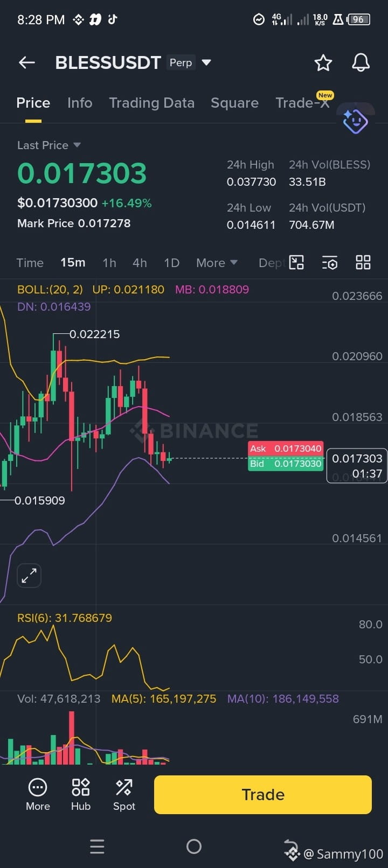Tap current price tag 0.017303 on axis
The image size is (388, 868).
pos(357,466)
